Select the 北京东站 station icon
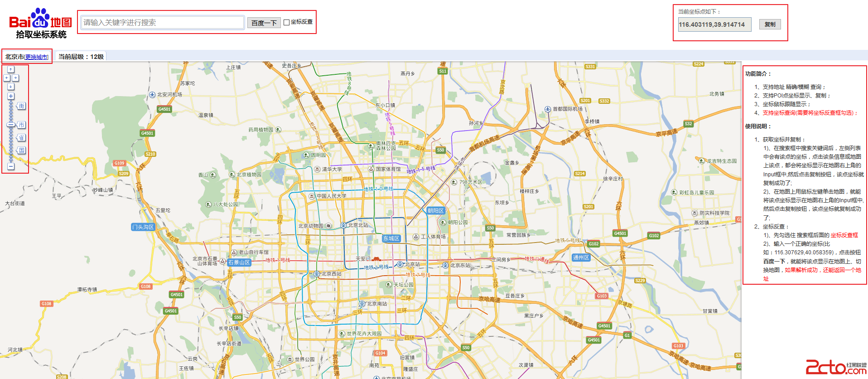The width and height of the screenshot is (868, 379). pos(445,265)
